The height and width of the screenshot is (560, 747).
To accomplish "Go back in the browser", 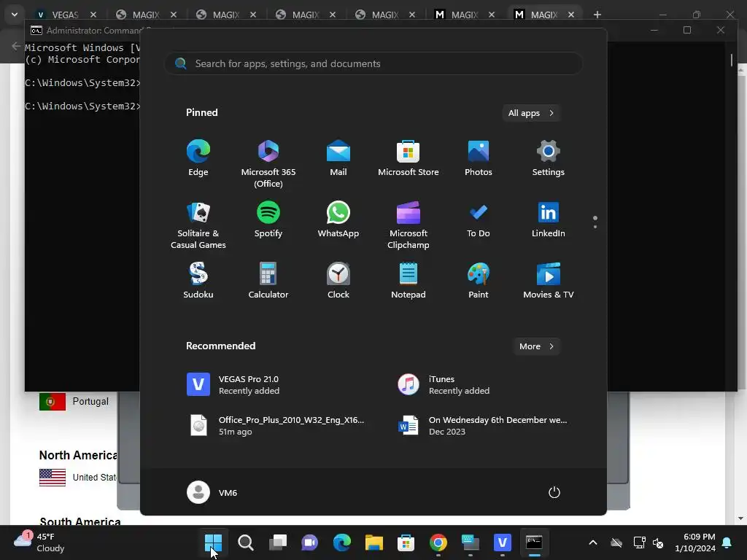I will tap(16, 46).
